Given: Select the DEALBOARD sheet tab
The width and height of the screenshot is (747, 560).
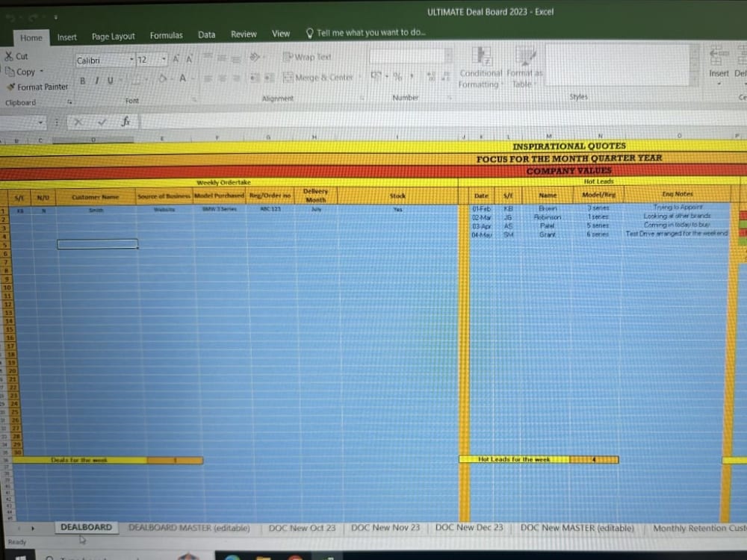Looking at the screenshot, I should [86, 527].
